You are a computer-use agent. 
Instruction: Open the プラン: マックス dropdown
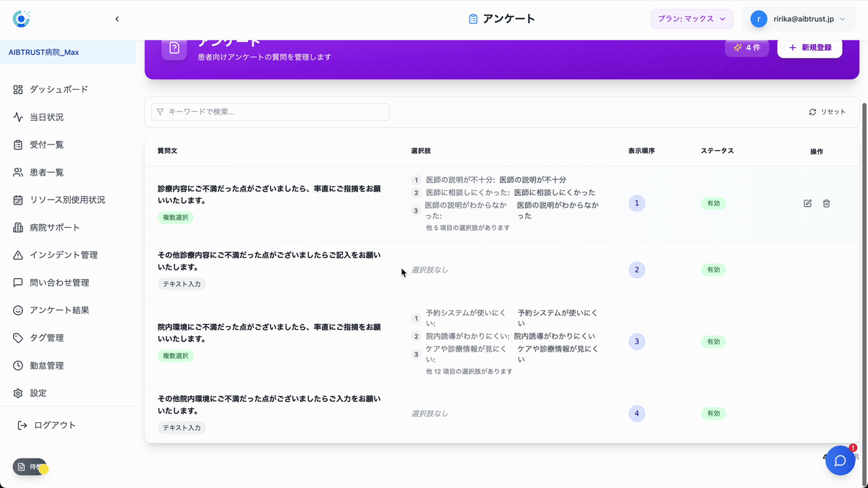click(x=692, y=18)
